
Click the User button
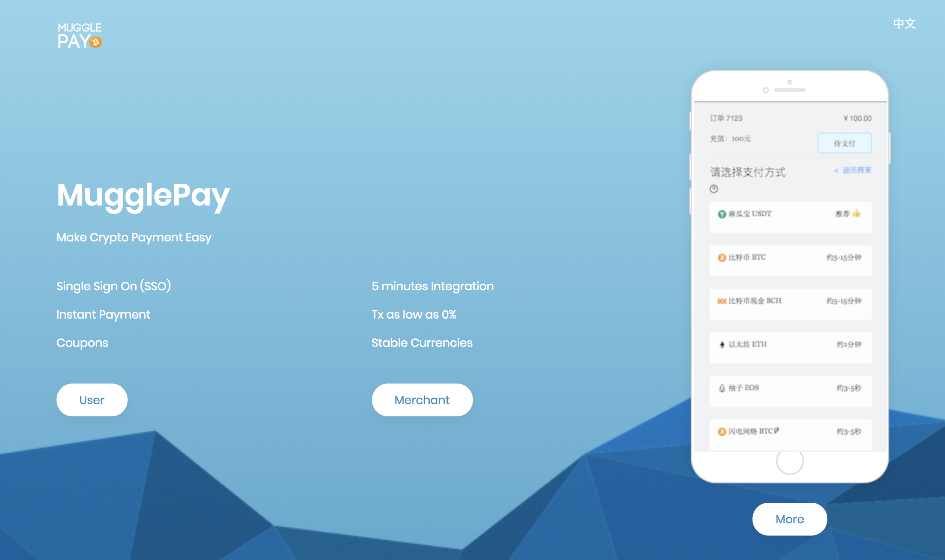[x=91, y=400]
